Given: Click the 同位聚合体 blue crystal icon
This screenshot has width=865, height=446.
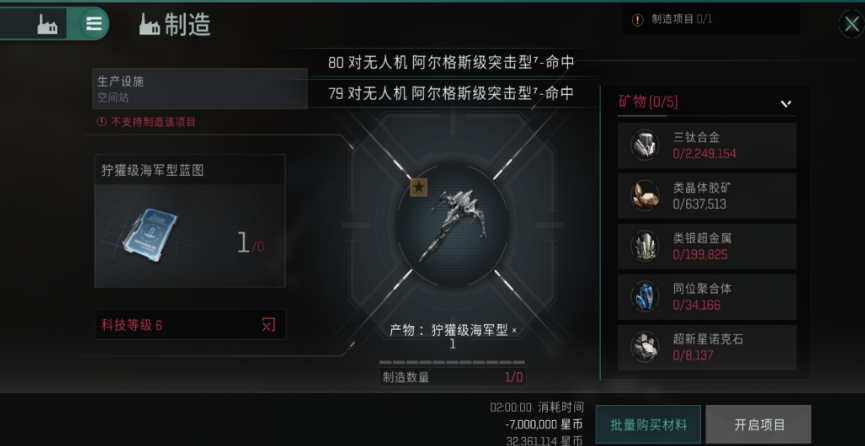Looking at the screenshot, I should coord(645,296).
